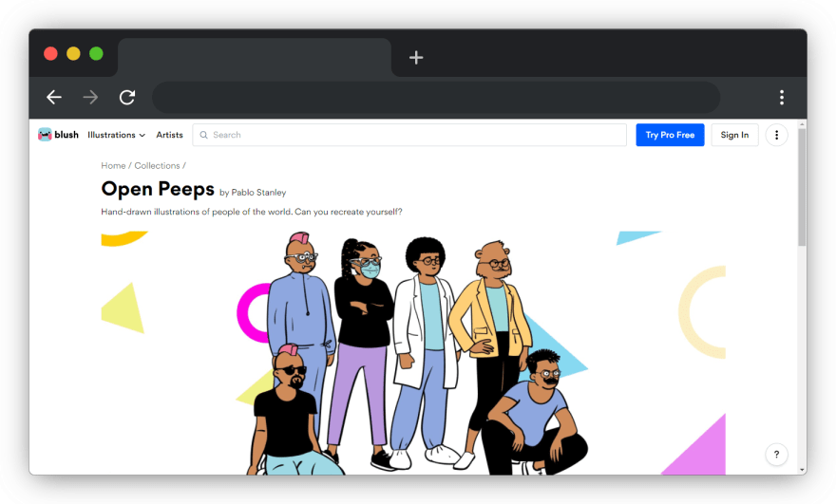Click the Sign In button

(734, 135)
